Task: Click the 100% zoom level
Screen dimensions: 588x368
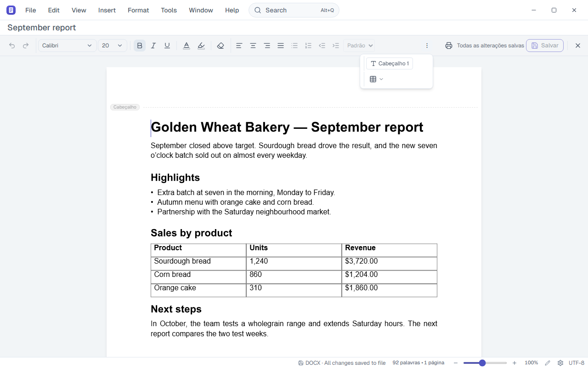Action: pyautogui.click(x=531, y=363)
